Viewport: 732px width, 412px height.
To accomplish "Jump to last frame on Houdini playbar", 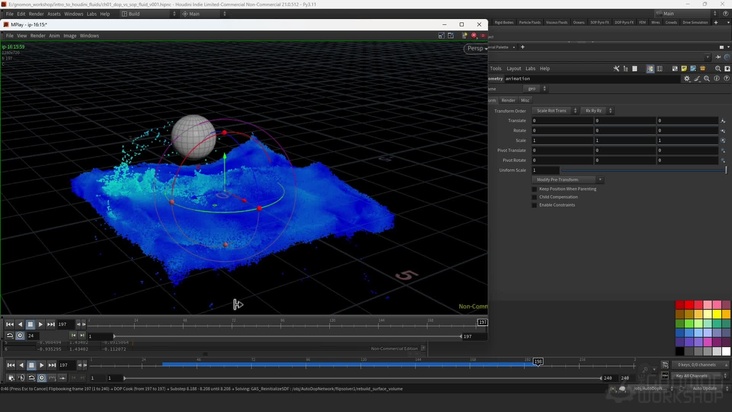I will point(52,365).
